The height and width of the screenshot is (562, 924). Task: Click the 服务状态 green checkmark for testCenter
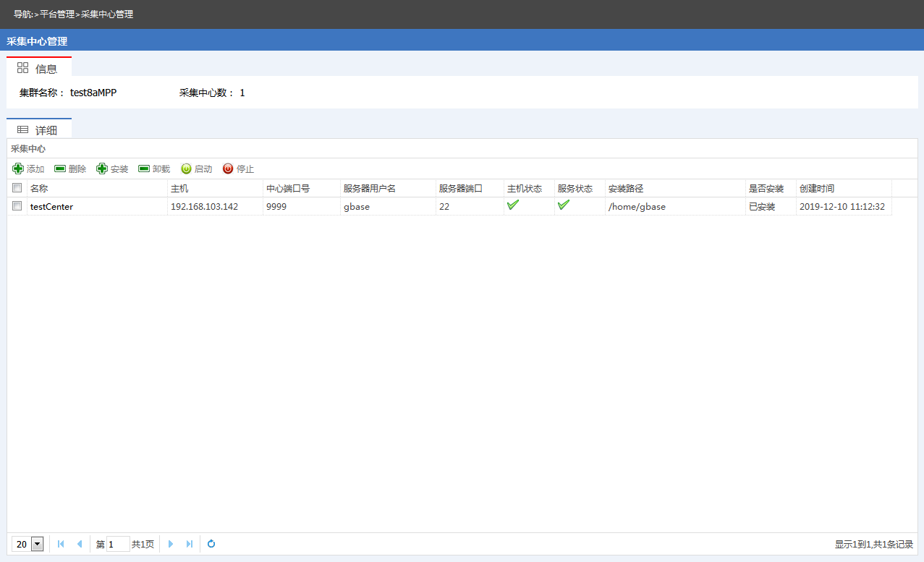564,205
